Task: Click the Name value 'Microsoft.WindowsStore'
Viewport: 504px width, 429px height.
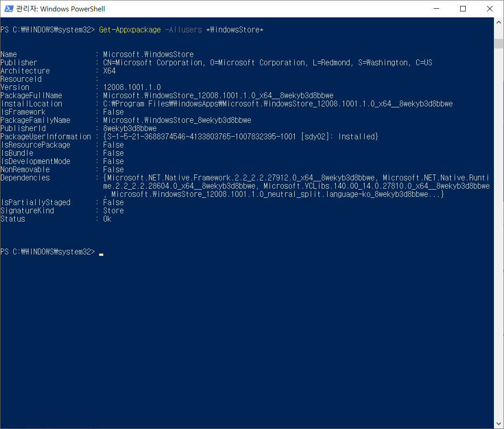Action: click(149, 54)
